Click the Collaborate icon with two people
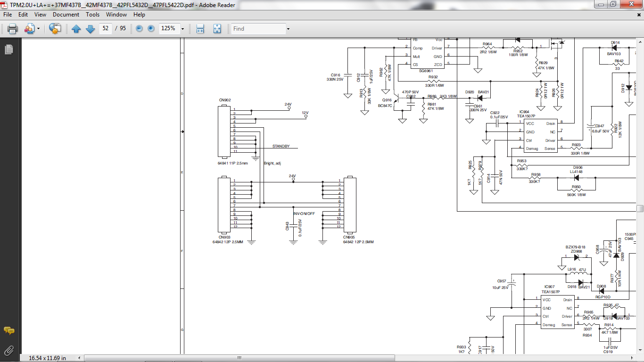 (x=29, y=29)
